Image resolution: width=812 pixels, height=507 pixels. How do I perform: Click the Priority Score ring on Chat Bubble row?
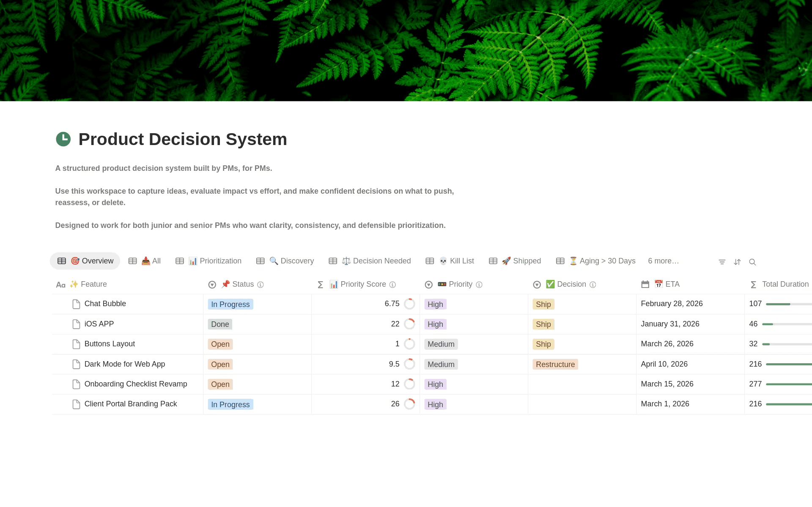click(x=409, y=304)
